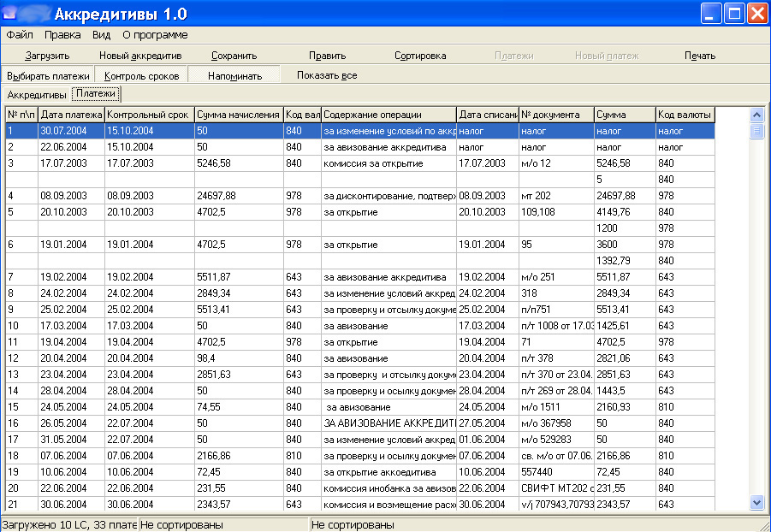Click Показать все
Viewport: 771px width, 532px height.
click(x=327, y=75)
